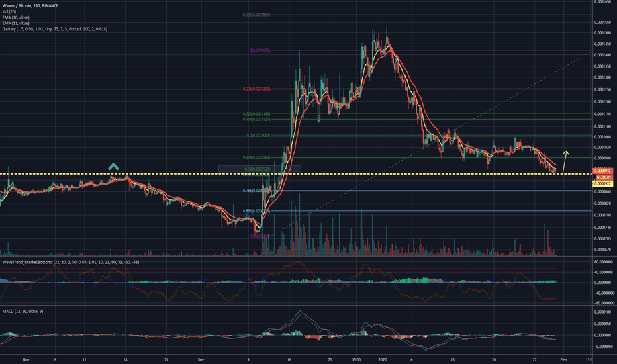617x364 pixels.
Task: Click the 27 date label on the time axis
Action: tap(534, 359)
